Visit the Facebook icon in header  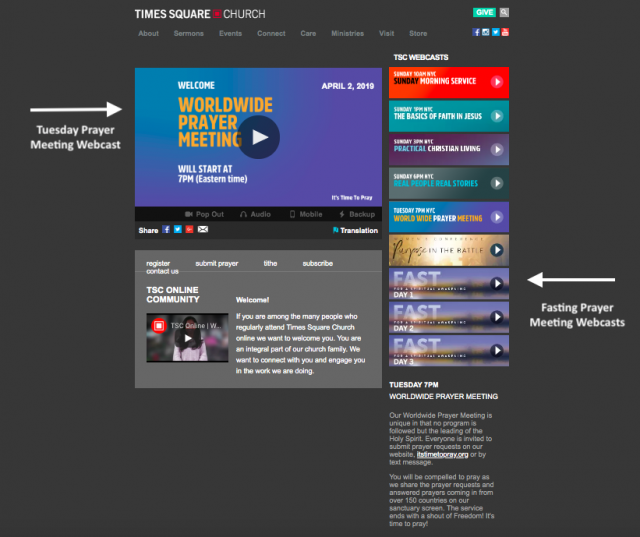coord(476,32)
